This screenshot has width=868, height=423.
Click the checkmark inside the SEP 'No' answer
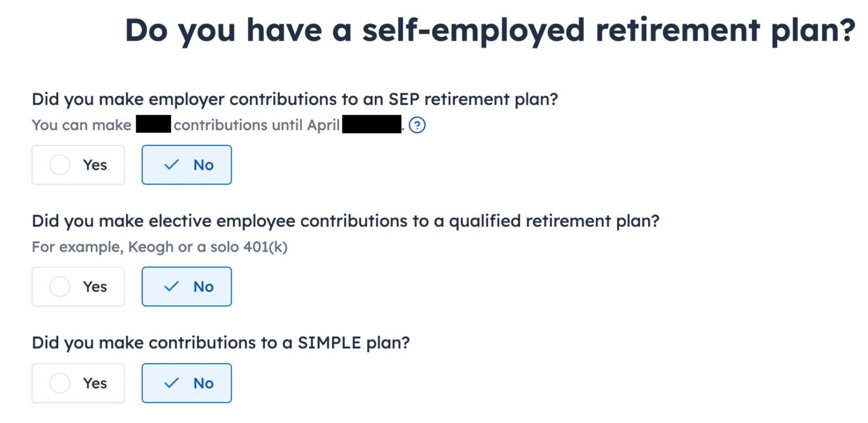coord(170,165)
